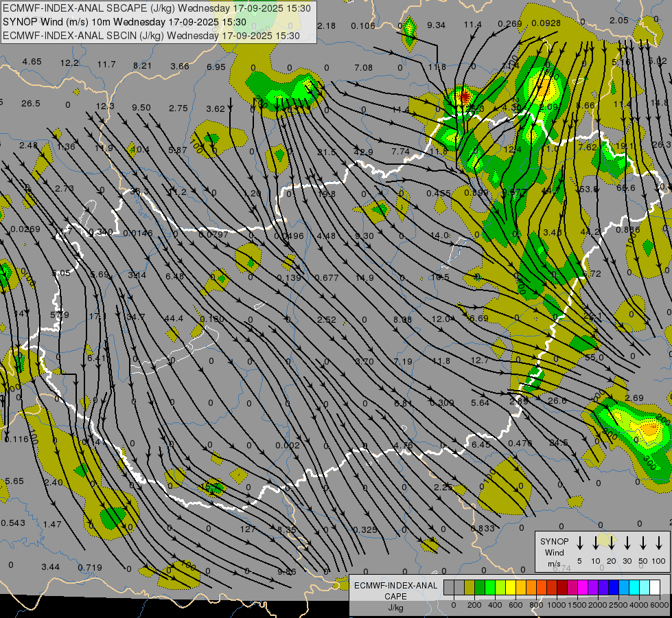Viewport: 672px width, 618px height.
Task: Click the 20 m/s wind legend arrow
Action: (x=611, y=543)
